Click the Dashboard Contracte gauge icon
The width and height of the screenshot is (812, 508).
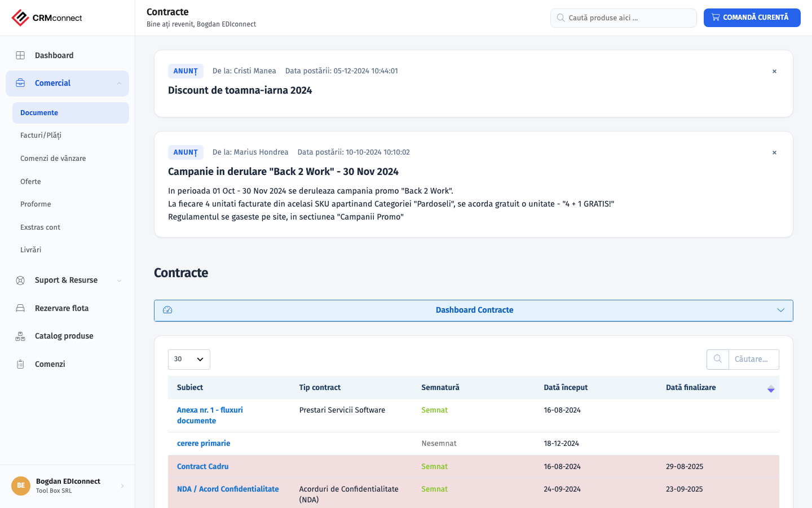tap(167, 310)
